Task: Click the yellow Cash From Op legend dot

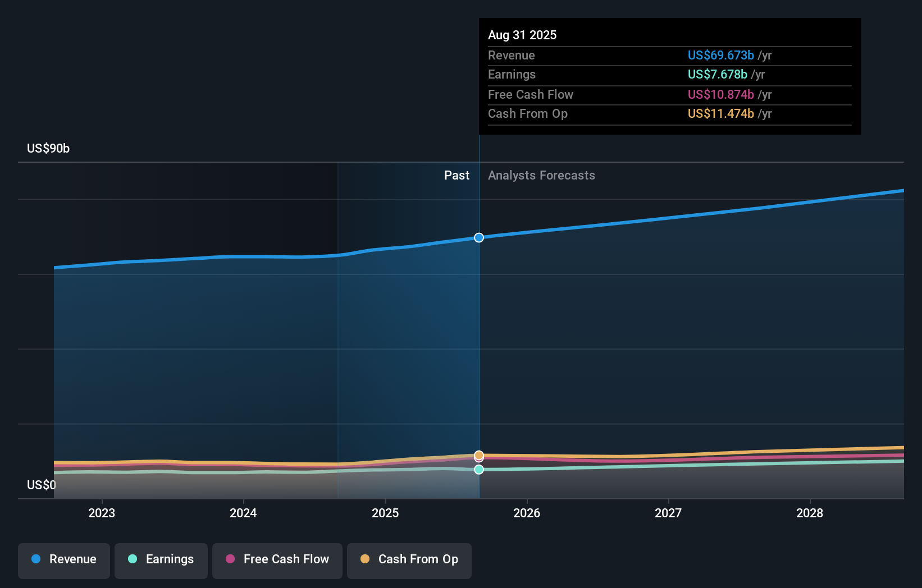Action: [x=366, y=559]
